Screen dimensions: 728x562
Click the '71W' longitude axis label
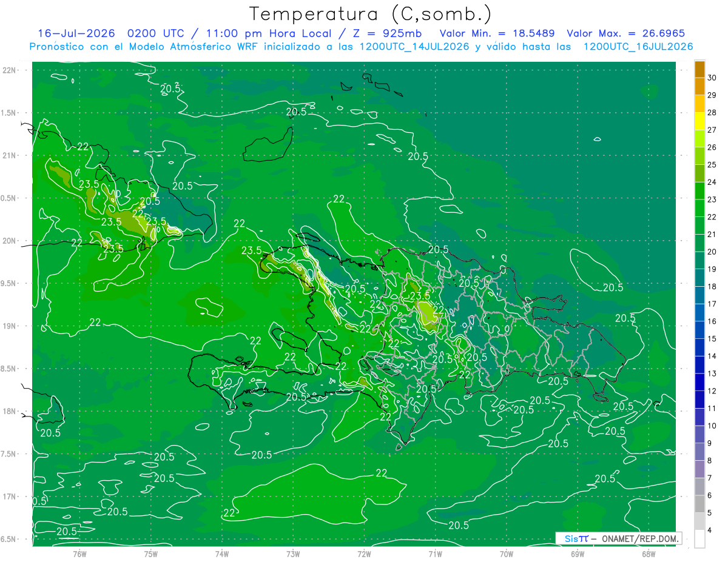[x=435, y=554]
